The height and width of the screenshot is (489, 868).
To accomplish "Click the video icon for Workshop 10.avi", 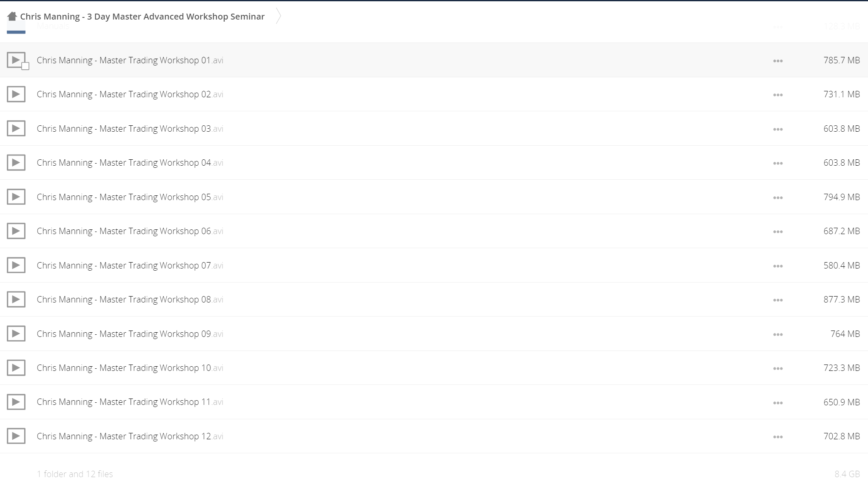I will pyautogui.click(x=16, y=368).
